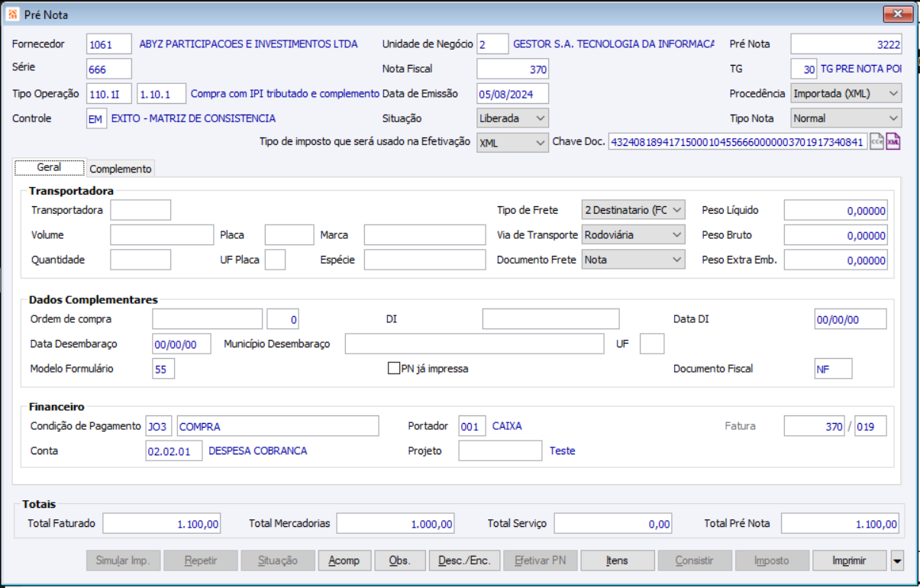The image size is (920, 588).
Task: Expand the Situação dropdown
Action: (512, 118)
